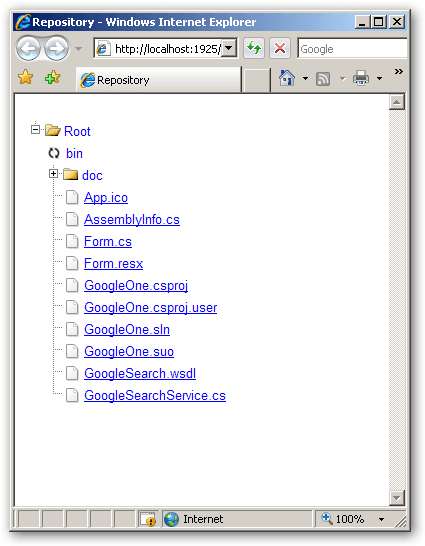Click the scrollbar down arrow
Image resolution: width=425 pixels, height=546 pixels.
(396, 498)
